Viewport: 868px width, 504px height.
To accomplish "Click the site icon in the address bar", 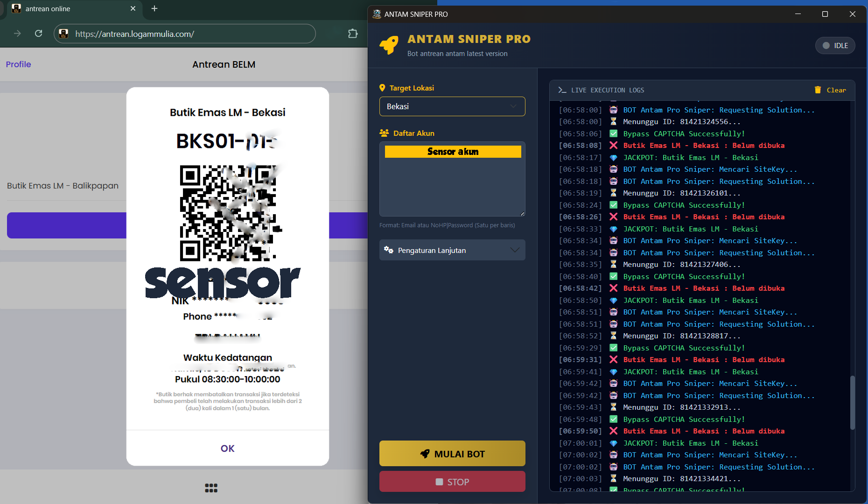I will click(x=64, y=34).
